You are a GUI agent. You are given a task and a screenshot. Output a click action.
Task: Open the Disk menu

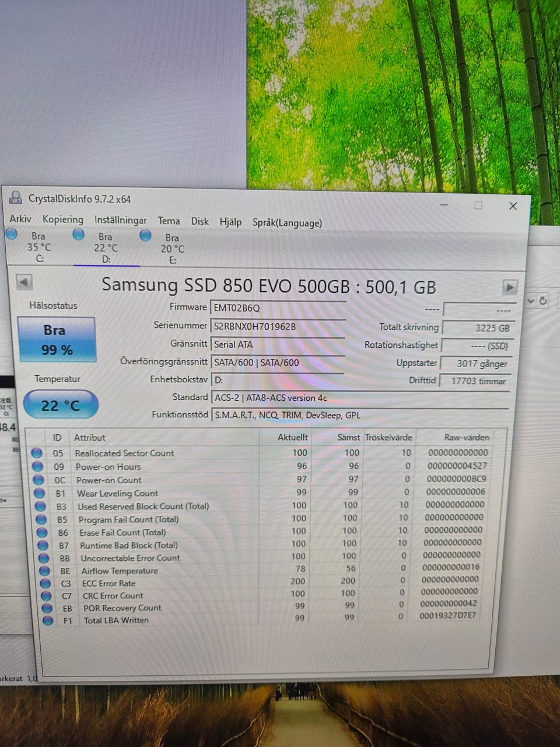pos(199,222)
